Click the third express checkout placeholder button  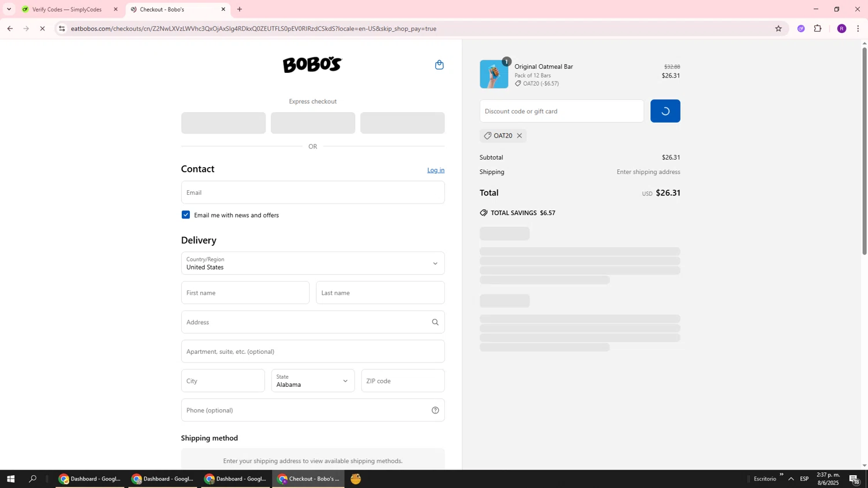402,123
